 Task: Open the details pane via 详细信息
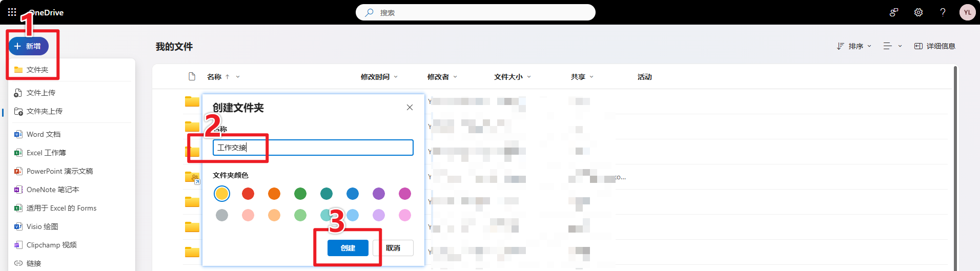935,46
